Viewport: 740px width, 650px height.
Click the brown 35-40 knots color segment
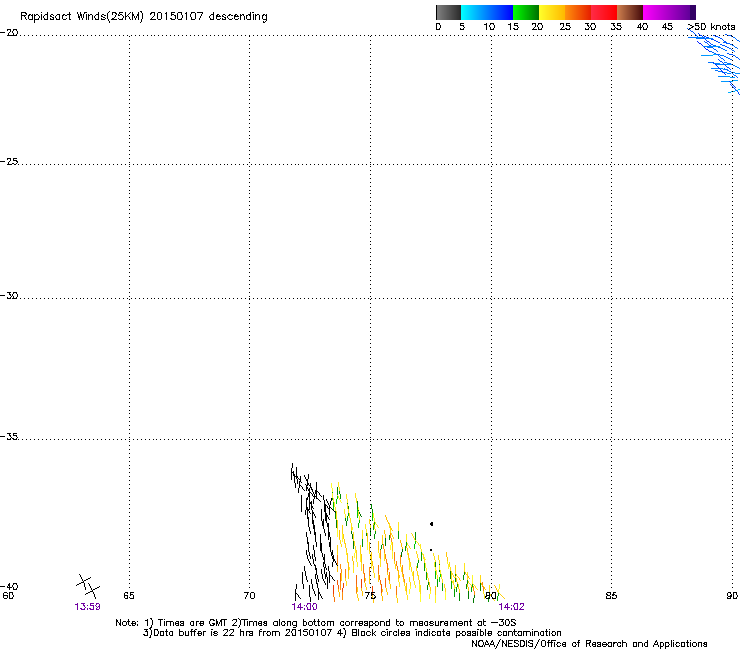pyautogui.click(x=630, y=12)
